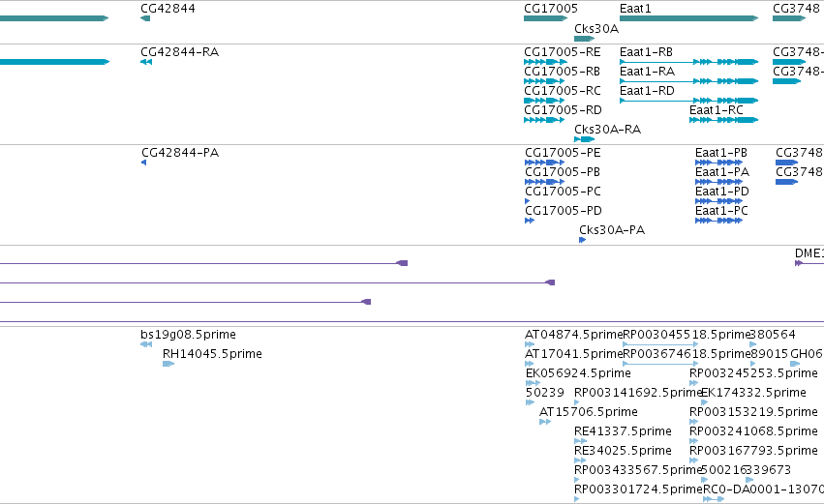Viewport: 824px width, 504px height.
Task: Click the CG17005 gene glyph label
Action: click(x=551, y=9)
